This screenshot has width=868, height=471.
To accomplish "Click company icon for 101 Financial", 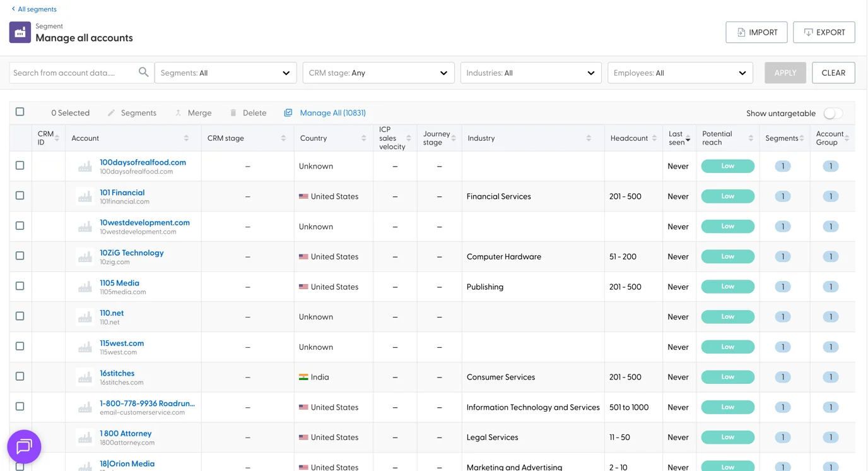I will [x=85, y=197].
